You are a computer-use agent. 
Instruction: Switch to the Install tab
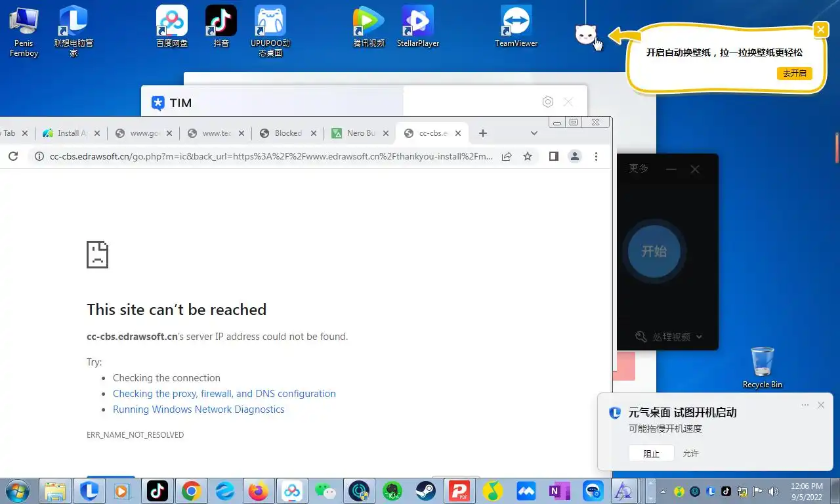71,133
